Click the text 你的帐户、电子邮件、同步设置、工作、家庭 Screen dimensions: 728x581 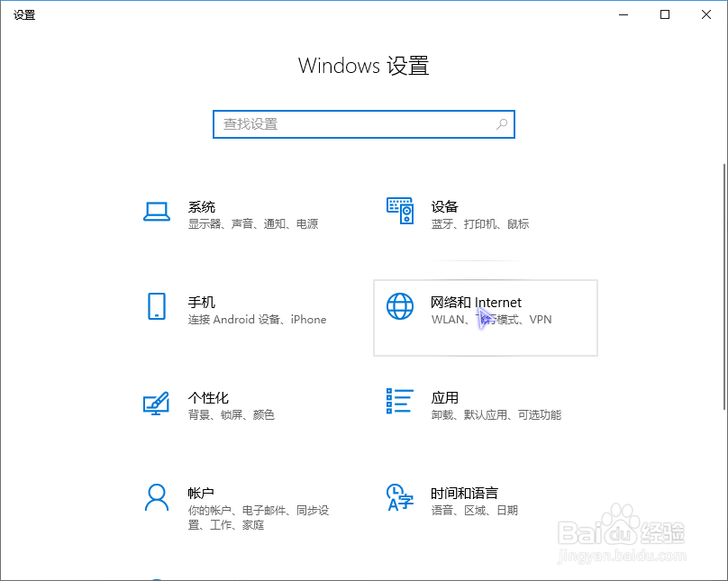(x=259, y=518)
